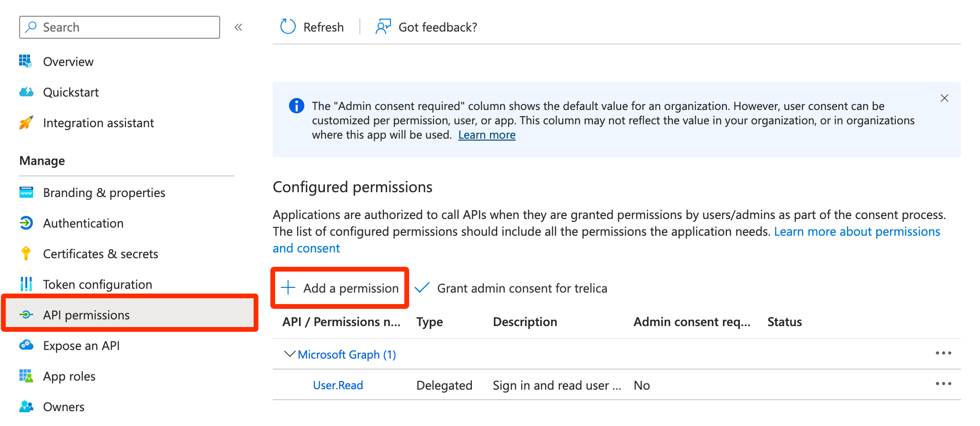Image resolution: width=980 pixels, height=426 pixels.
Task: Click the Certificates & secrets key icon
Action: click(26, 253)
